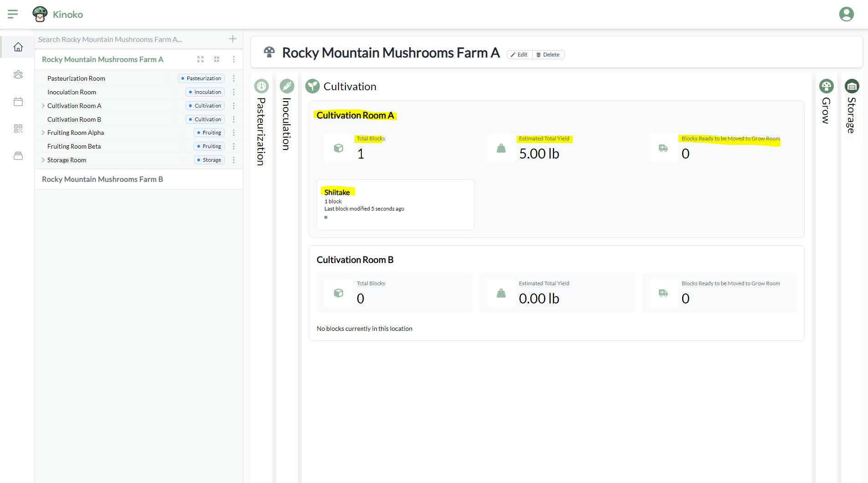The height and width of the screenshot is (483, 868).
Task: Click the farm search input field
Action: pos(130,40)
